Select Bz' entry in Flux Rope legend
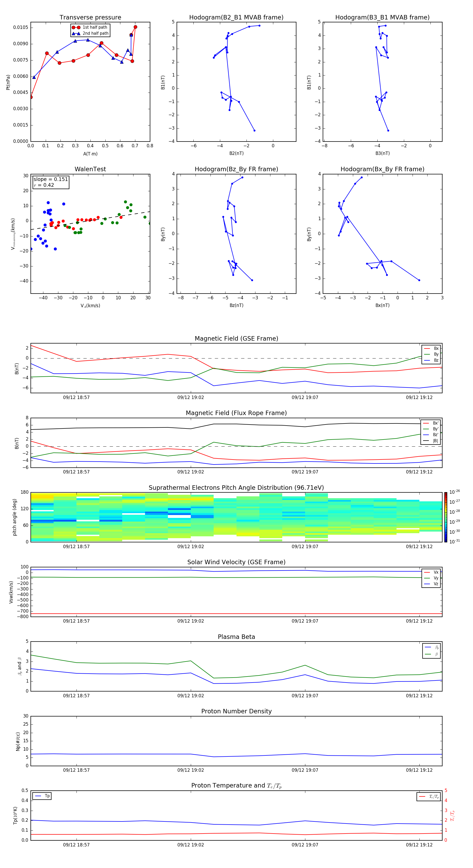Image resolution: width=473 pixels, height=868 pixels. pos(431,435)
